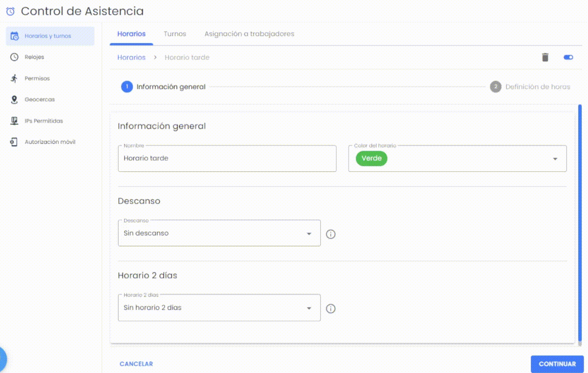Screen dimensions: 588x373
Task: Switch to the Turnos tab
Action: coord(175,34)
